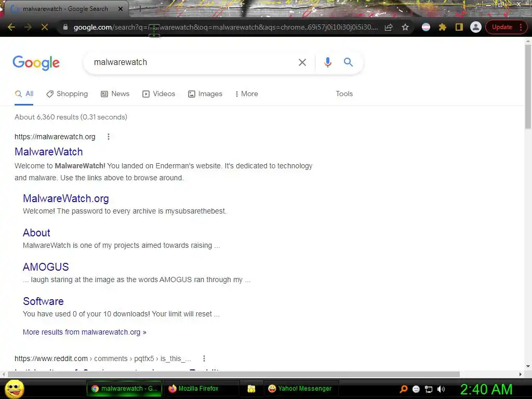Click the About 6,360 results text
This screenshot has width=532, height=399.
[71, 117]
